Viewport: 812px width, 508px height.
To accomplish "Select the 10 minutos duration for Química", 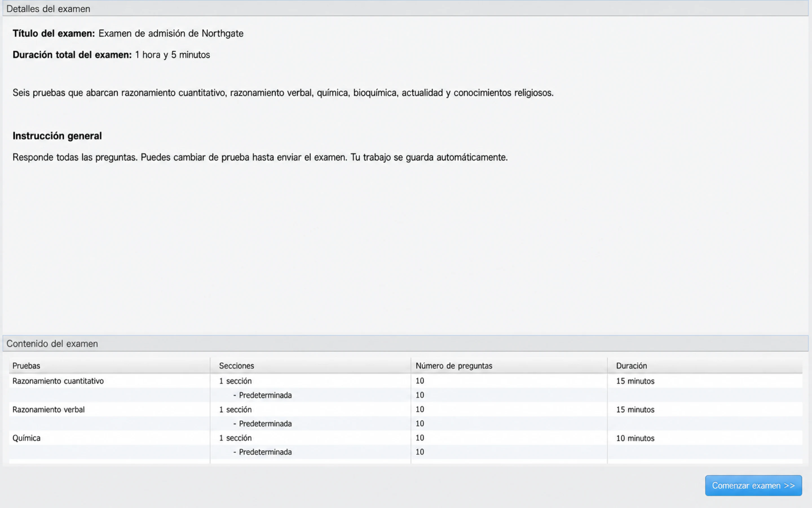I will [x=635, y=438].
